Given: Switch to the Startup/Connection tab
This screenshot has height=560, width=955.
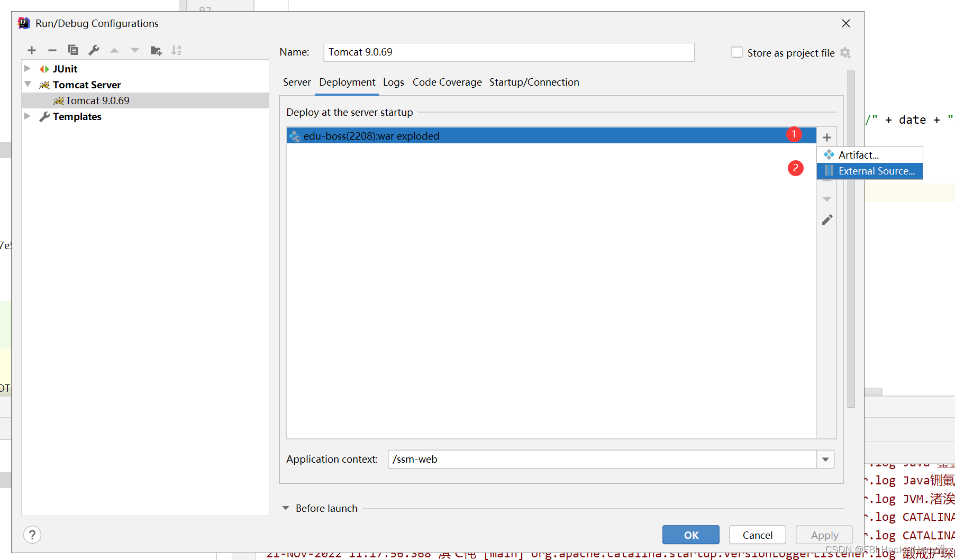Looking at the screenshot, I should 534,82.
